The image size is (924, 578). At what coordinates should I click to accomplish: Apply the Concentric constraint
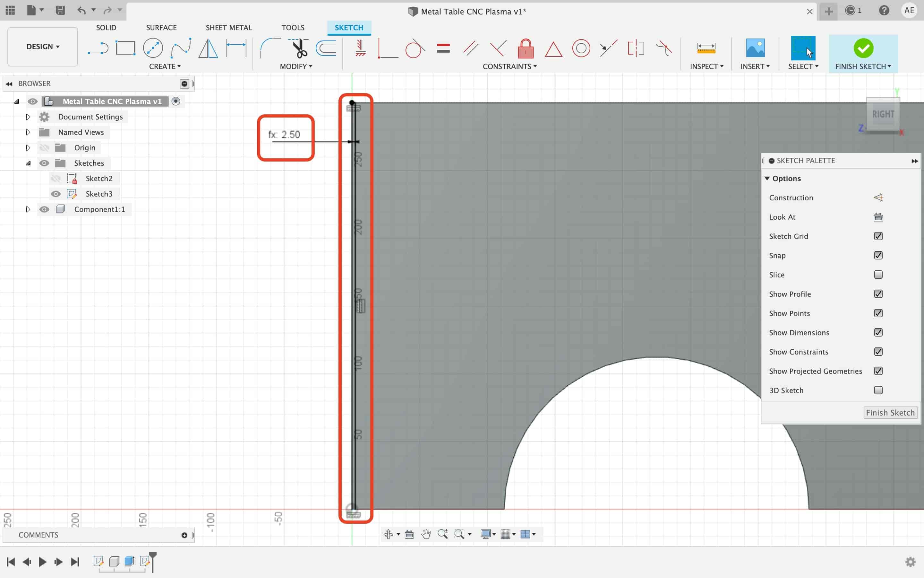click(x=581, y=48)
